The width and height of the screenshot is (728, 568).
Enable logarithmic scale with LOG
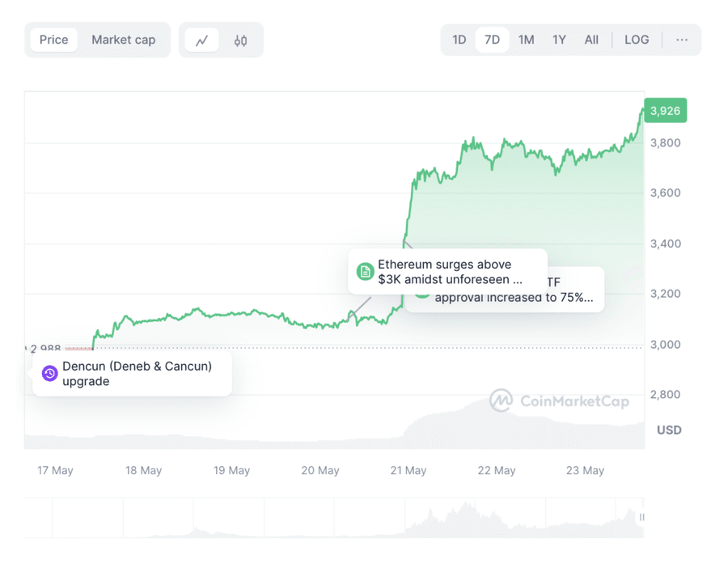point(637,39)
